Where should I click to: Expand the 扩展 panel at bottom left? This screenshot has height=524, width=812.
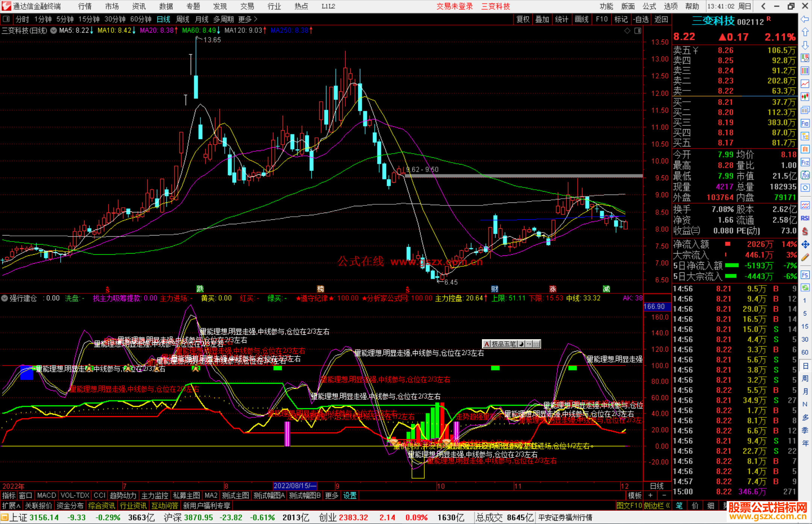[x=11, y=506]
